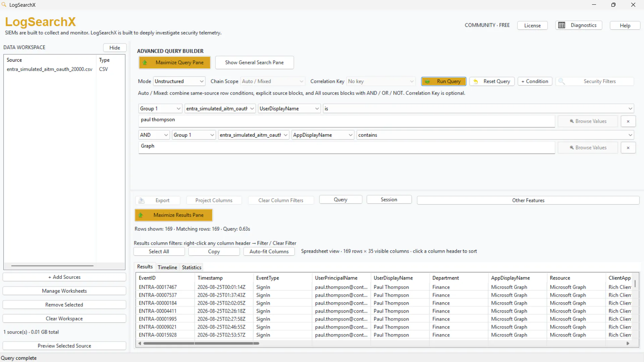Open the 'is' operator dropdown

[478, 109]
